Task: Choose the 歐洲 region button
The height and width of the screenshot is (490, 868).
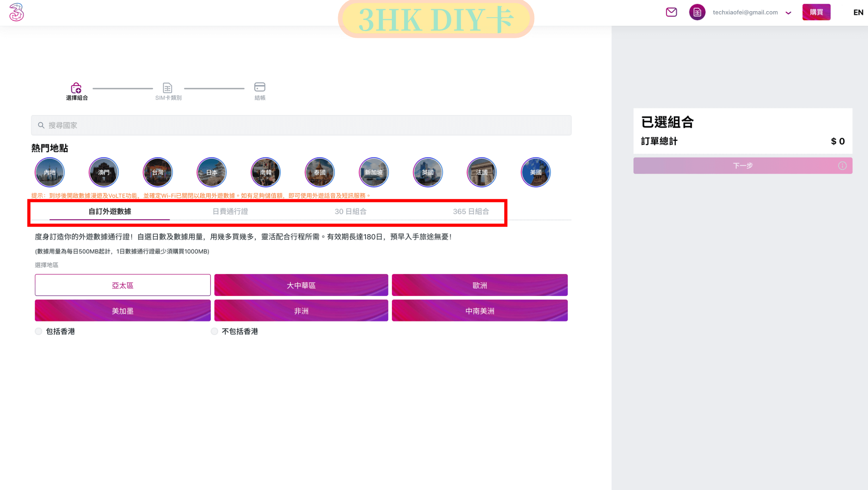Action: [480, 285]
